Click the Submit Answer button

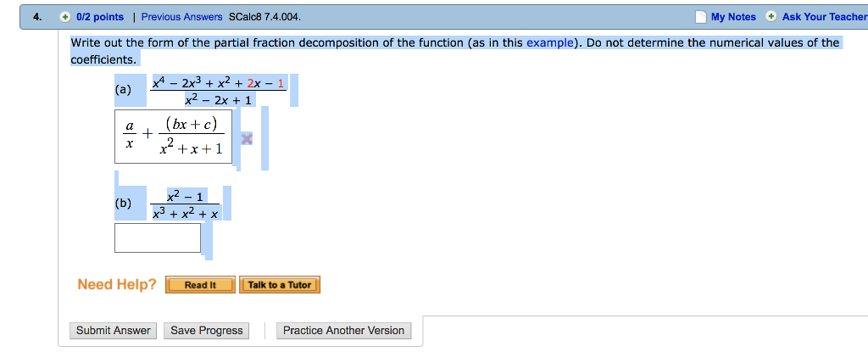pyautogui.click(x=113, y=331)
